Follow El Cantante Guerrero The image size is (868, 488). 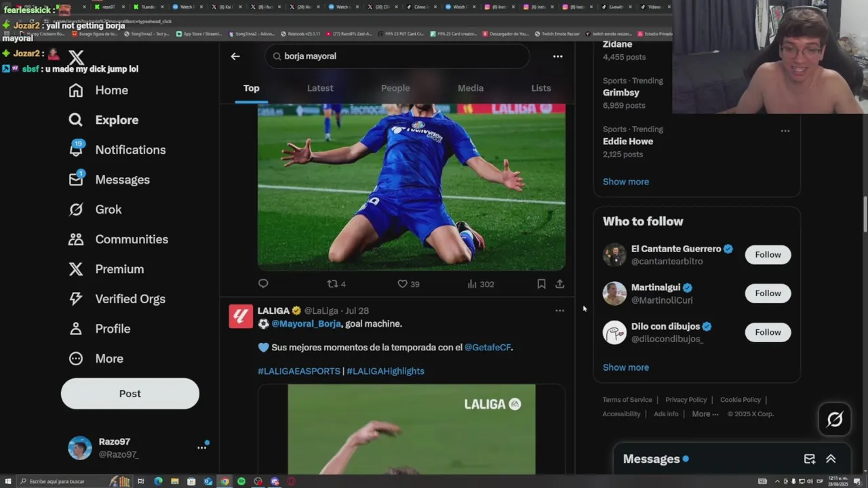point(768,255)
